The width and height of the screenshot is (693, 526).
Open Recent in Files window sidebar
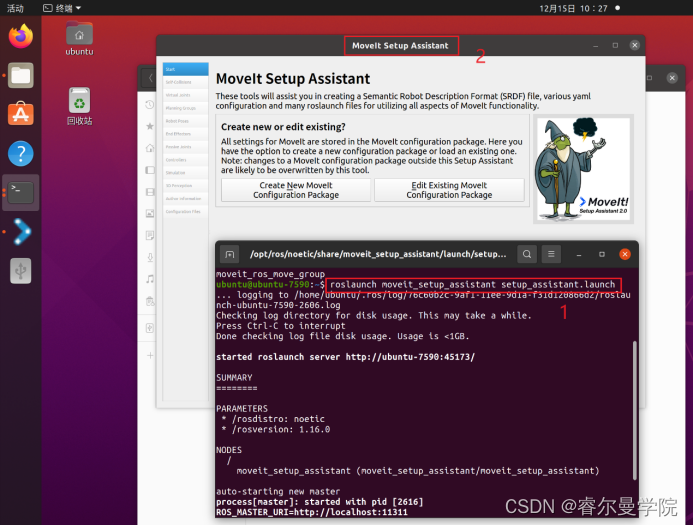(150, 105)
